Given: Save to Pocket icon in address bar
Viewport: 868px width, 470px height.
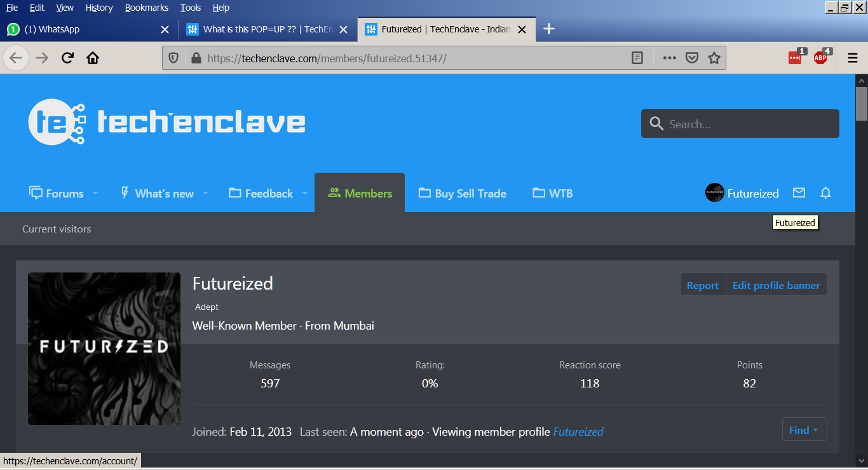Looking at the screenshot, I should pyautogui.click(x=692, y=58).
